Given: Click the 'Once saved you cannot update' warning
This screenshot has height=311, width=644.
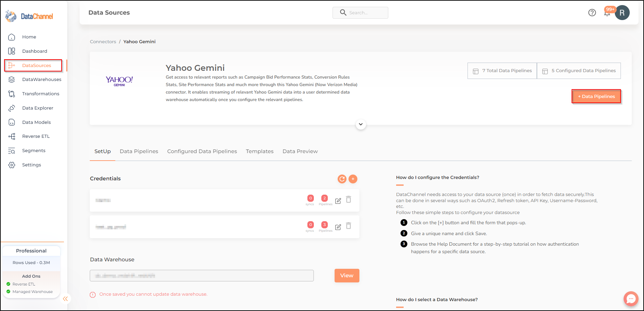Looking at the screenshot, I should tap(153, 294).
